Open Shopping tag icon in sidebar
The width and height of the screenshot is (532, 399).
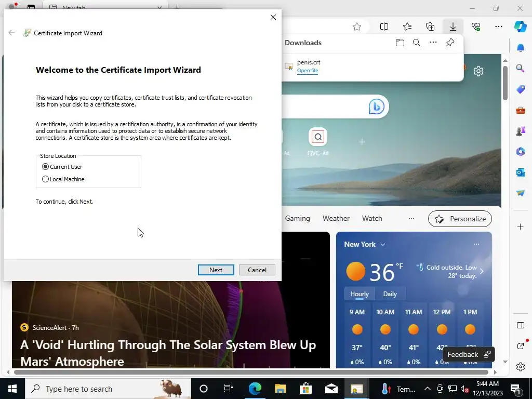[521, 89]
